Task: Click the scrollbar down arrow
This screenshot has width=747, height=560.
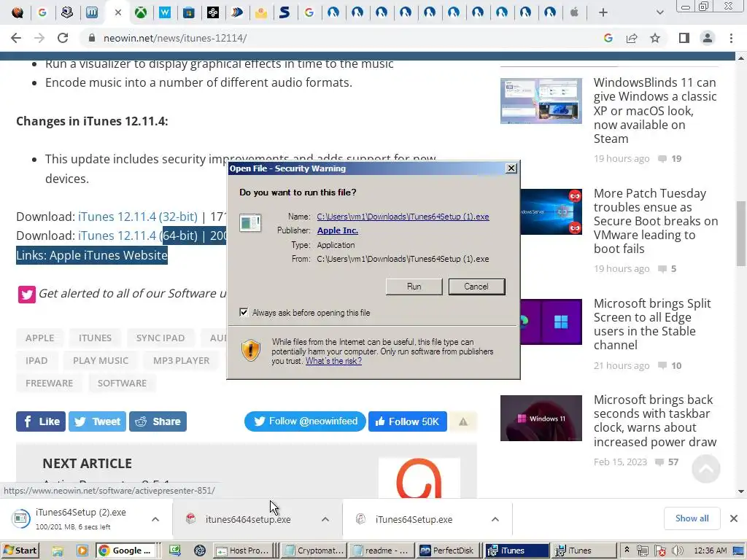Action: tap(741, 491)
